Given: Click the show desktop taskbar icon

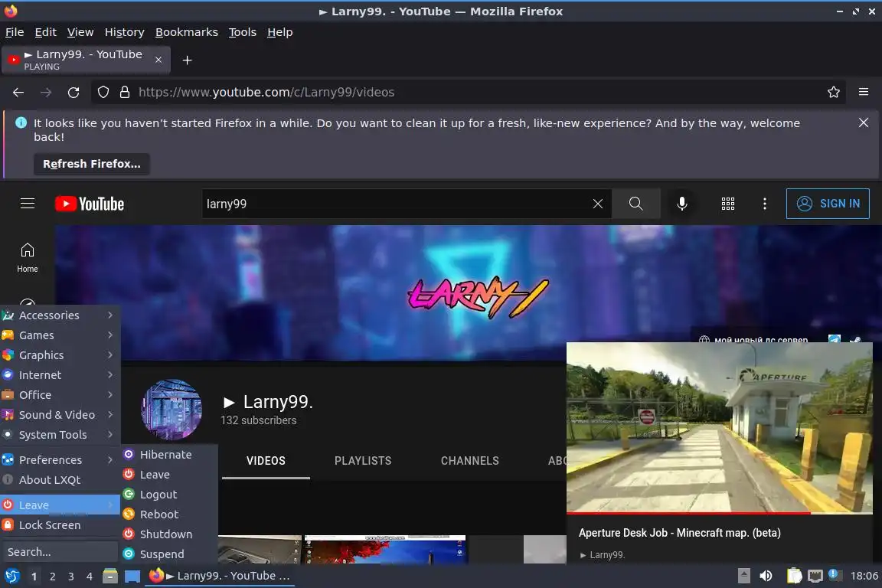Looking at the screenshot, I should [132, 577].
